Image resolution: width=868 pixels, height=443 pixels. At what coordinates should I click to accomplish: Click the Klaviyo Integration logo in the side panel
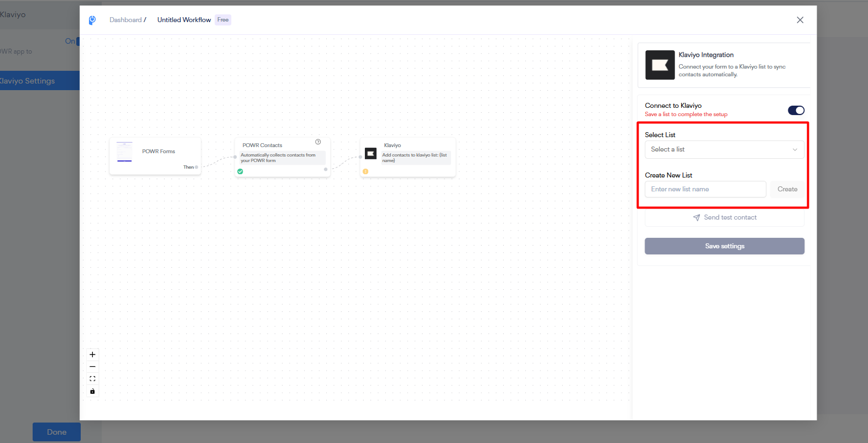[660, 65]
